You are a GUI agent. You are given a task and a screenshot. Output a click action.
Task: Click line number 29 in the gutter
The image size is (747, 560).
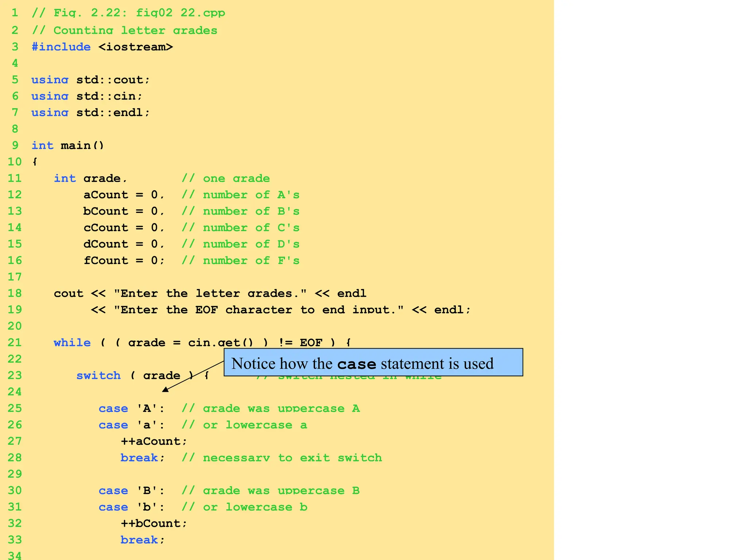pyautogui.click(x=15, y=474)
